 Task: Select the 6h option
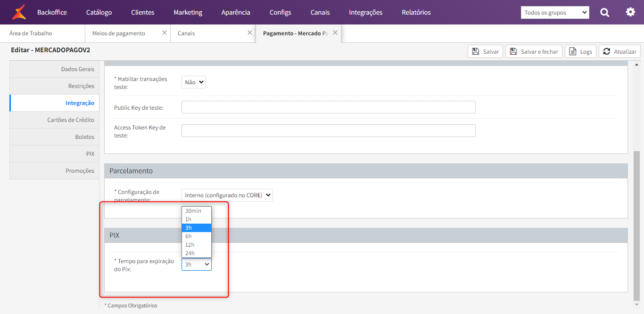click(197, 236)
